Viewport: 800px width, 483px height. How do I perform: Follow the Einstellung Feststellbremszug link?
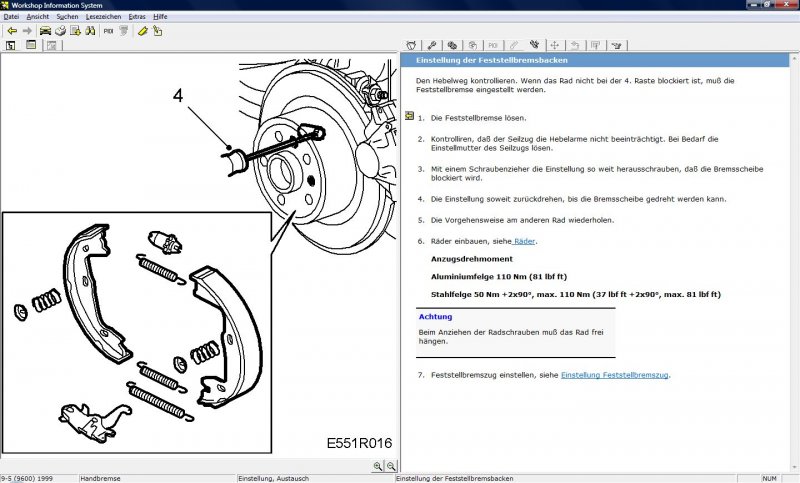tap(614, 375)
